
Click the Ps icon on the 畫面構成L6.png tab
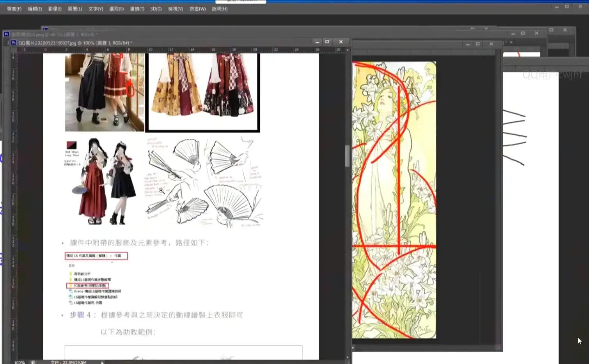coord(7,34)
